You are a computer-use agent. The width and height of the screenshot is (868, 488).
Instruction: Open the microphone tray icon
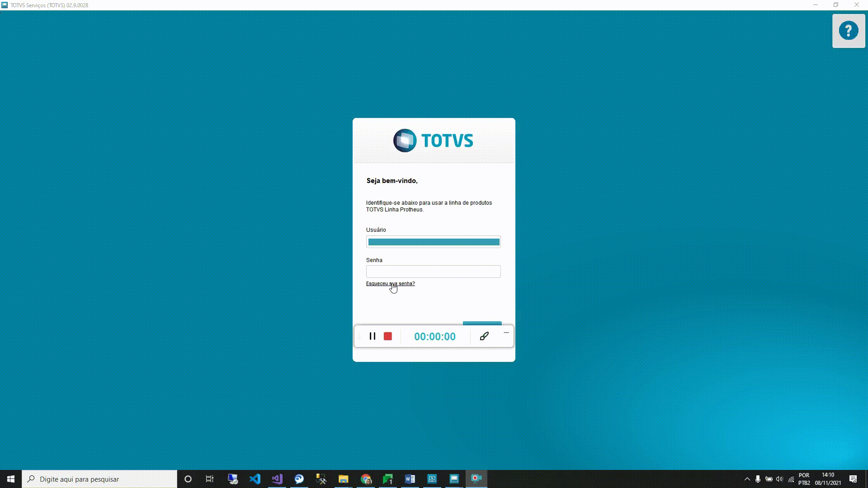pyautogui.click(x=758, y=479)
